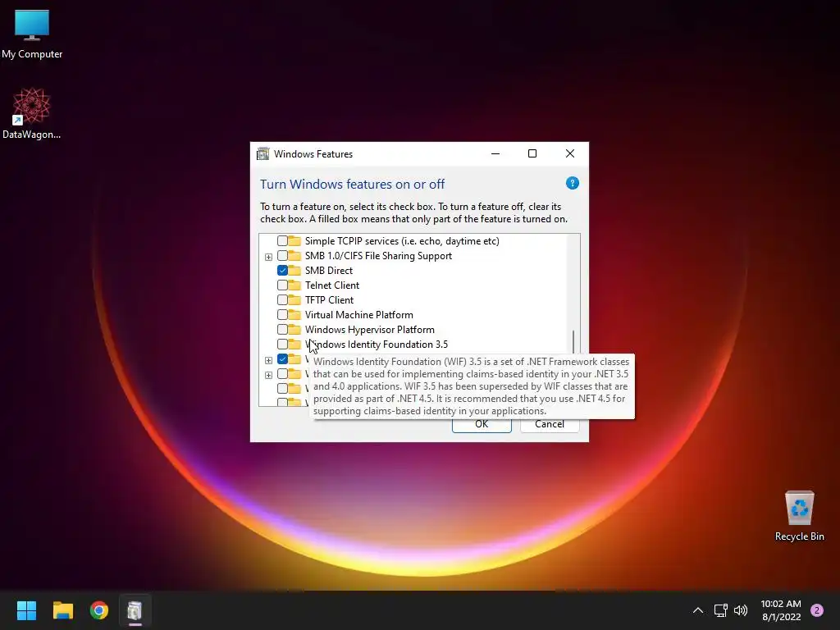Enable Simple TCPIP services checkbox
The image size is (840, 630).
[282, 241]
